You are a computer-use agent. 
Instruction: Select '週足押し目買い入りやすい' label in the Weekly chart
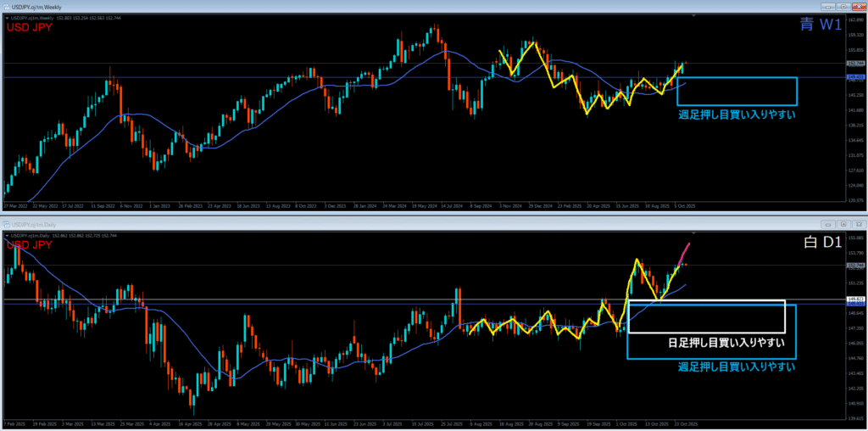pos(737,115)
